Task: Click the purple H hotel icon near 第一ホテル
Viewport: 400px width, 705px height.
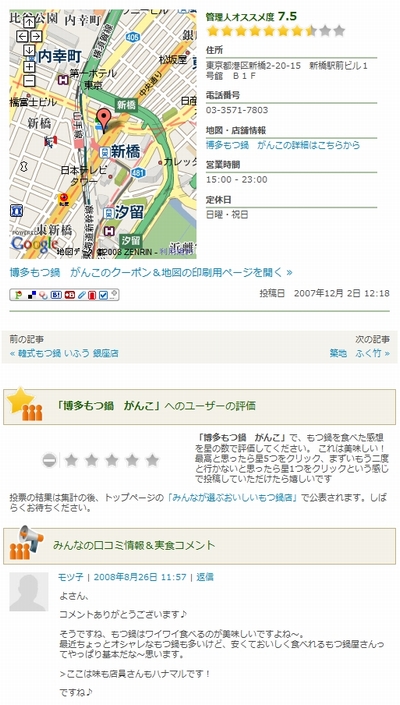Action: tap(62, 79)
